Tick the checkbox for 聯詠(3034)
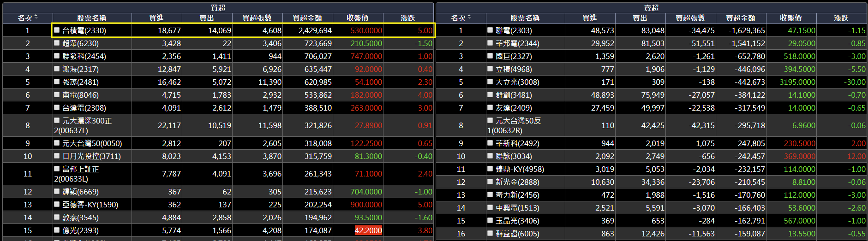 point(490,156)
